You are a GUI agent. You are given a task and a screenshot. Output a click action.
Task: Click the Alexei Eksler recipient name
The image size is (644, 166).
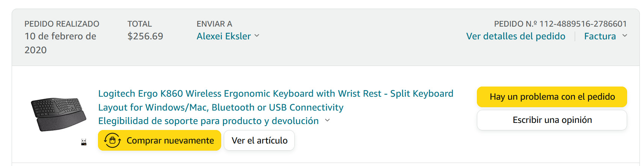pyautogui.click(x=224, y=36)
